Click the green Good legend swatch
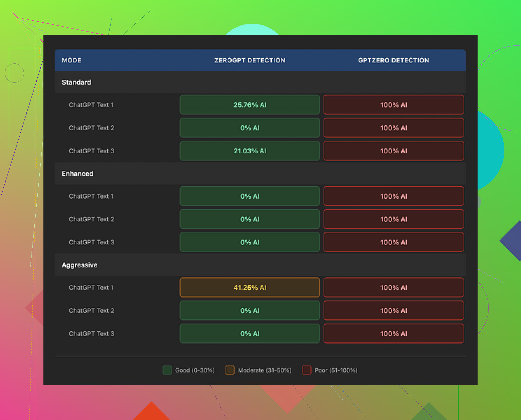521x420 pixels. point(167,370)
